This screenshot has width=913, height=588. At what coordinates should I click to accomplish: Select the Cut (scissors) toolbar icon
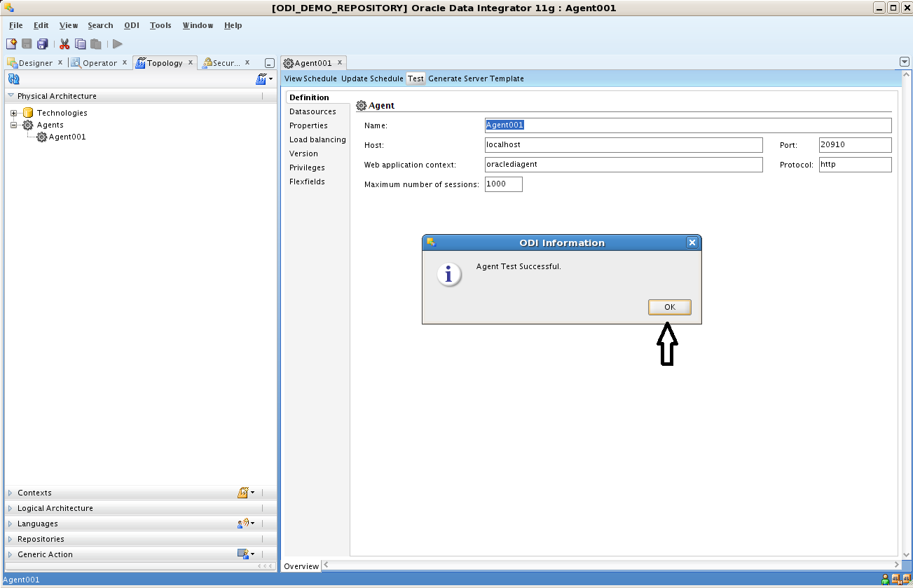tap(64, 43)
